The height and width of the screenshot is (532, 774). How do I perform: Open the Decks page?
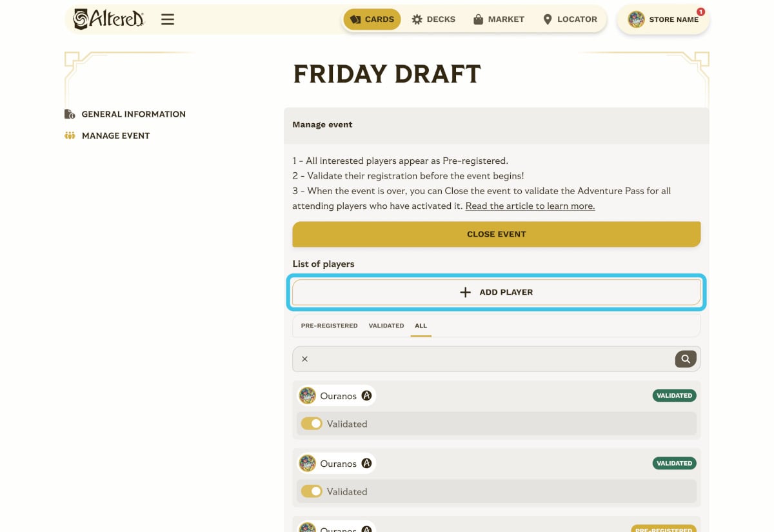[433, 19]
